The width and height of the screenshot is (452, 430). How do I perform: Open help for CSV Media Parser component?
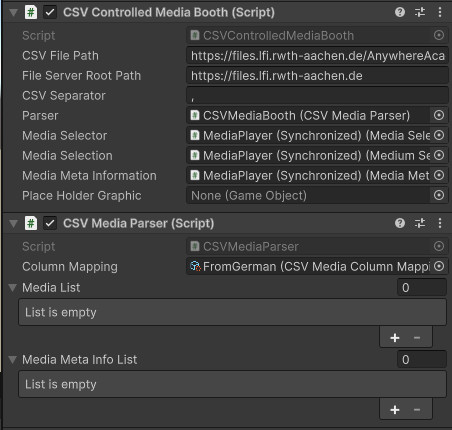pos(400,223)
